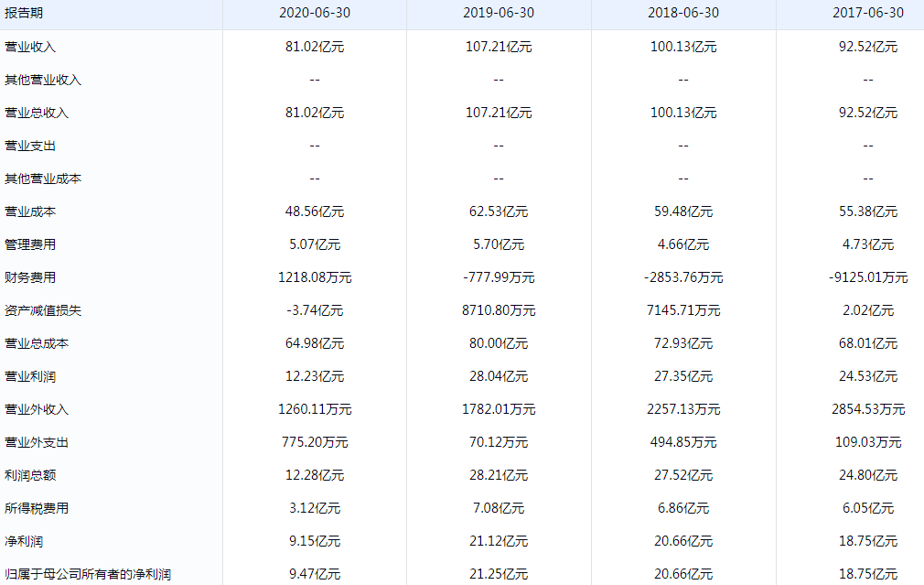Click the 营业支出 row label

30,146
